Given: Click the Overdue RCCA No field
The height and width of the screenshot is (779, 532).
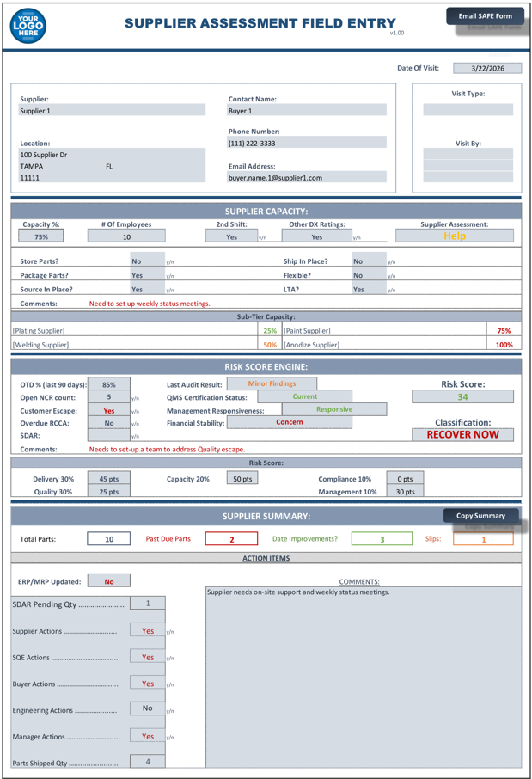Looking at the screenshot, I should [x=109, y=423].
